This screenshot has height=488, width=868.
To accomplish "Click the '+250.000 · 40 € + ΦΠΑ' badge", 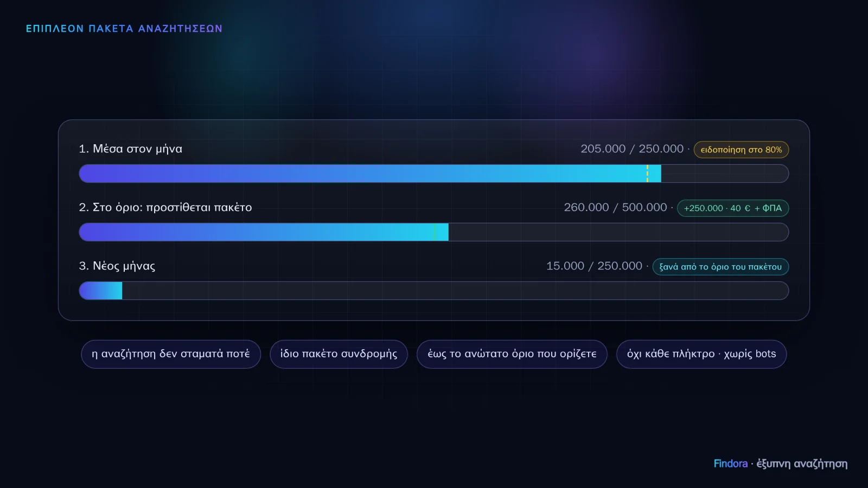I will (x=733, y=208).
